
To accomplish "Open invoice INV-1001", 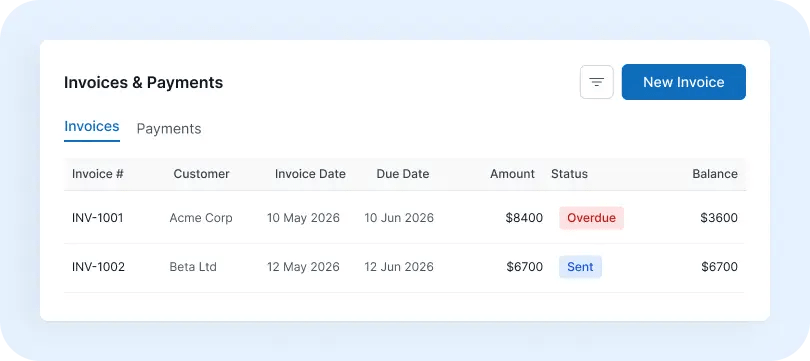I will pyautogui.click(x=98, y=218).
